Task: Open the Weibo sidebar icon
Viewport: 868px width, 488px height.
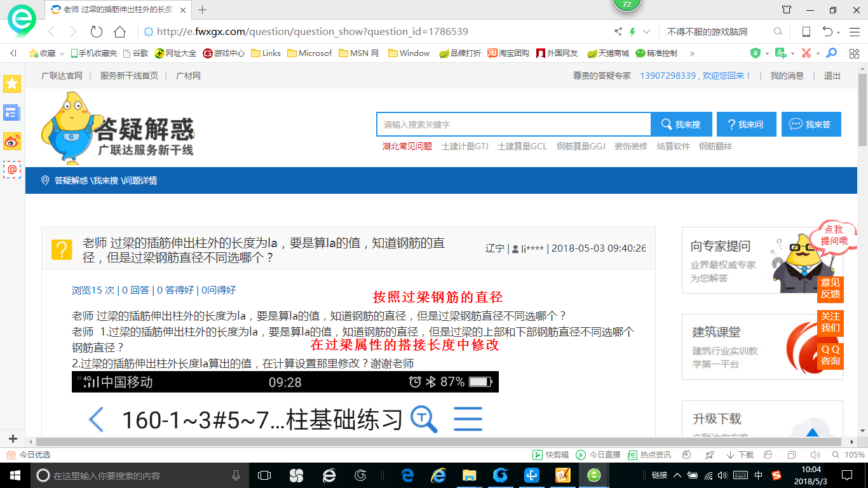Action: coord(12,142)
